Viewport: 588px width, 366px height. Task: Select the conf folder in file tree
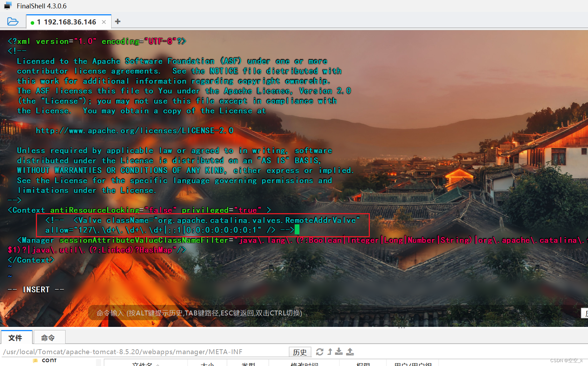coord(49,360)
